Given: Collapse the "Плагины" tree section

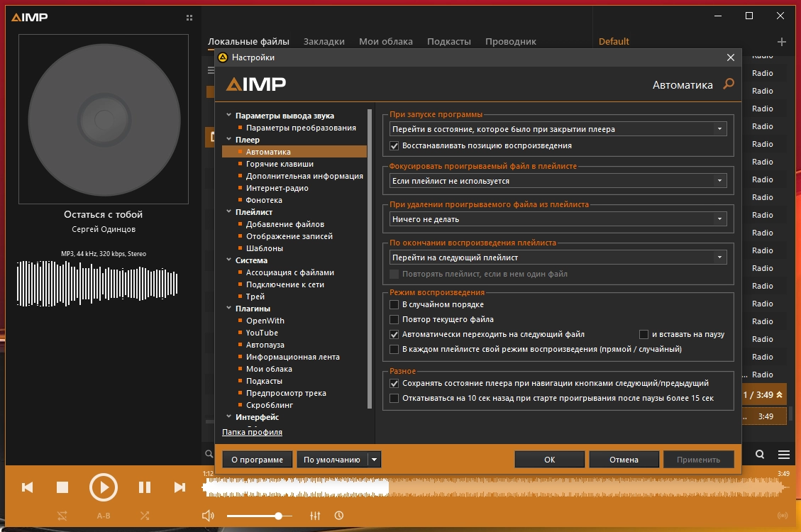Looking at the screenshot, I should click(x=228, y=309).
